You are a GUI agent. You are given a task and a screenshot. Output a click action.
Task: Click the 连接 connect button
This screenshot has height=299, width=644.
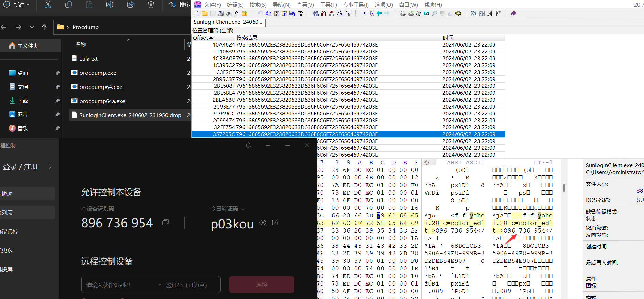tap(262, 285)
